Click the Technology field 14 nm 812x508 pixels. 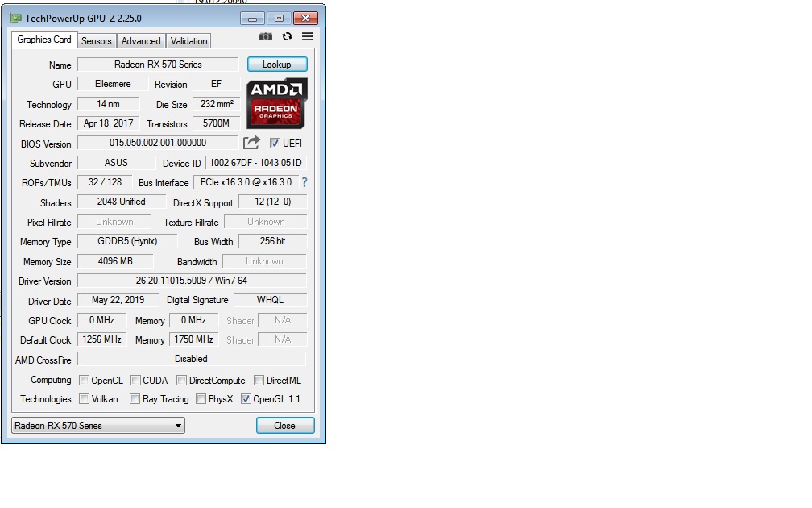(108, 104)
